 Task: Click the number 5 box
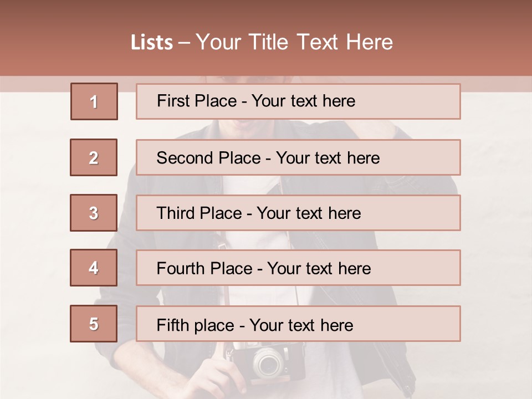pyautogui.click(x=94, y=324)
